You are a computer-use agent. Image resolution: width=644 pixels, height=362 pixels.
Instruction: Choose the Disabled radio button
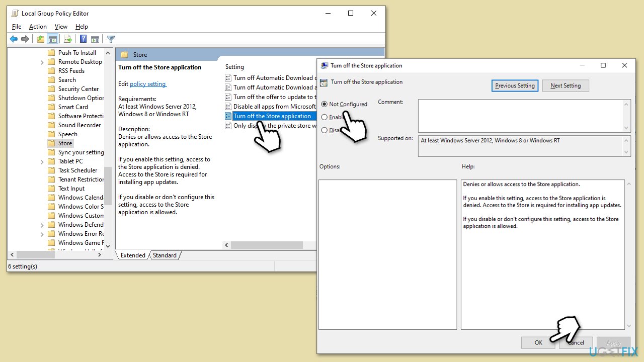[x=325, y=130]
